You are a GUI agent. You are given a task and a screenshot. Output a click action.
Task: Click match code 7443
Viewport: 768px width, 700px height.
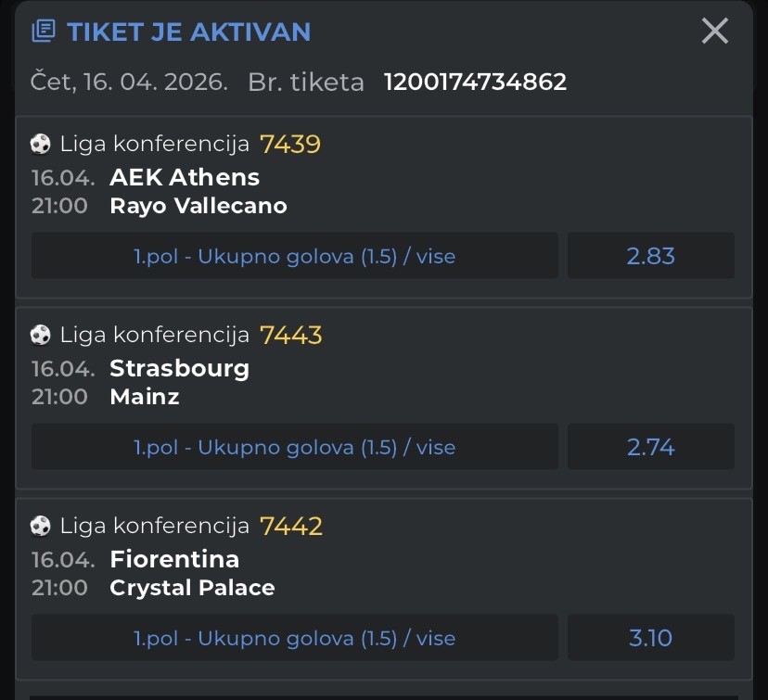(290, 335)
